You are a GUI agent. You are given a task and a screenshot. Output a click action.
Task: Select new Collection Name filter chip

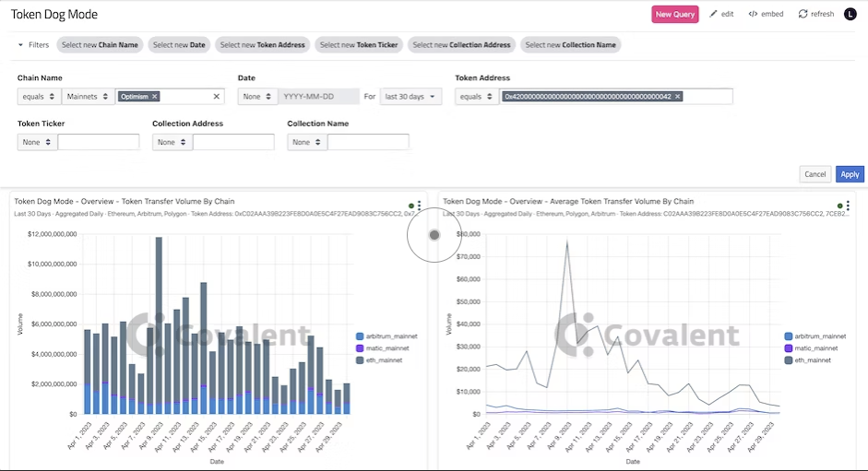570,45
